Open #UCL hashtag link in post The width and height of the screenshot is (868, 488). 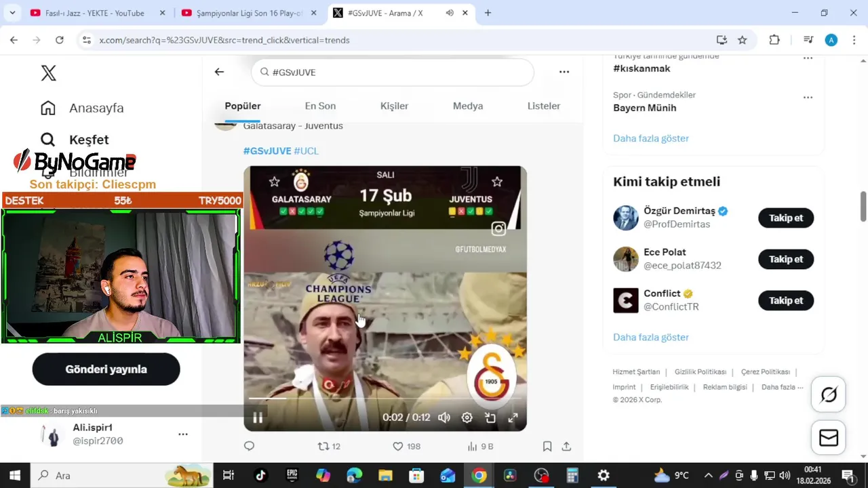click(x=306, y=150)
